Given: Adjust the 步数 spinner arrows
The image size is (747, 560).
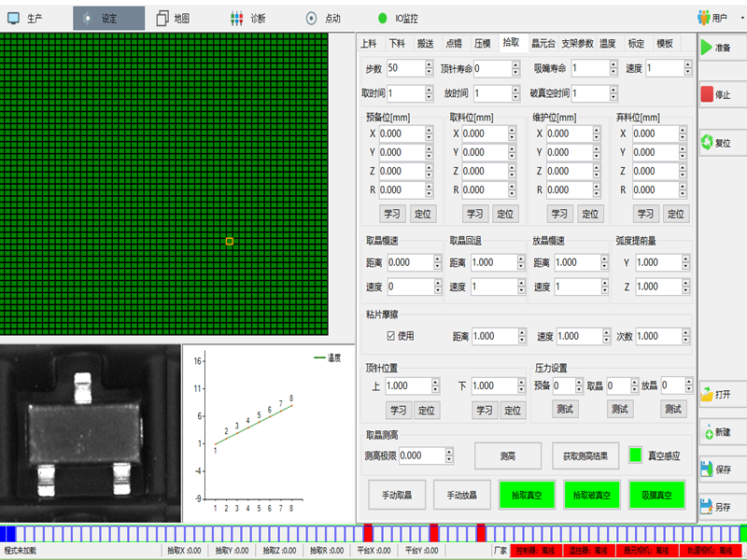Looking at the screenshot, I should point(429,68).
